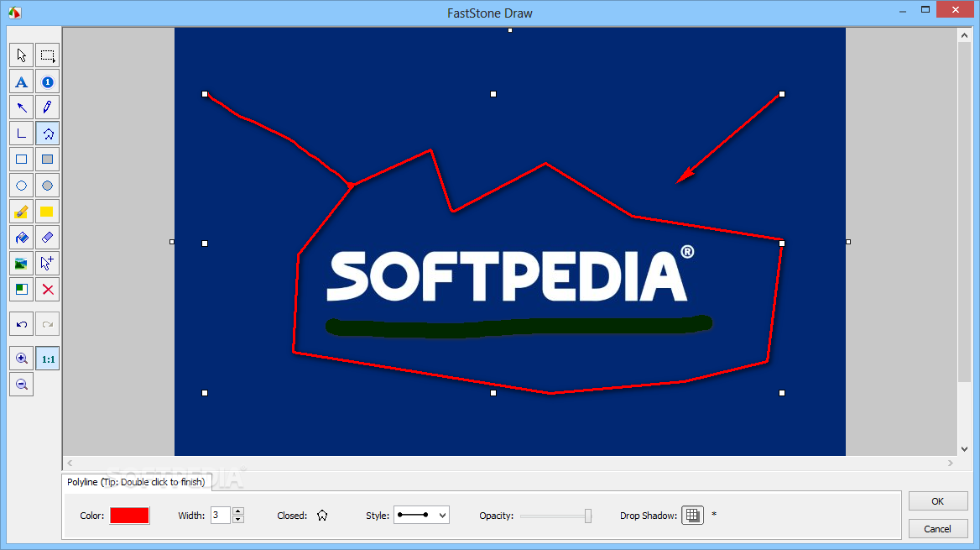Click FastStone Draw title bar icon
980x550 pixels.
click(15, 13)
